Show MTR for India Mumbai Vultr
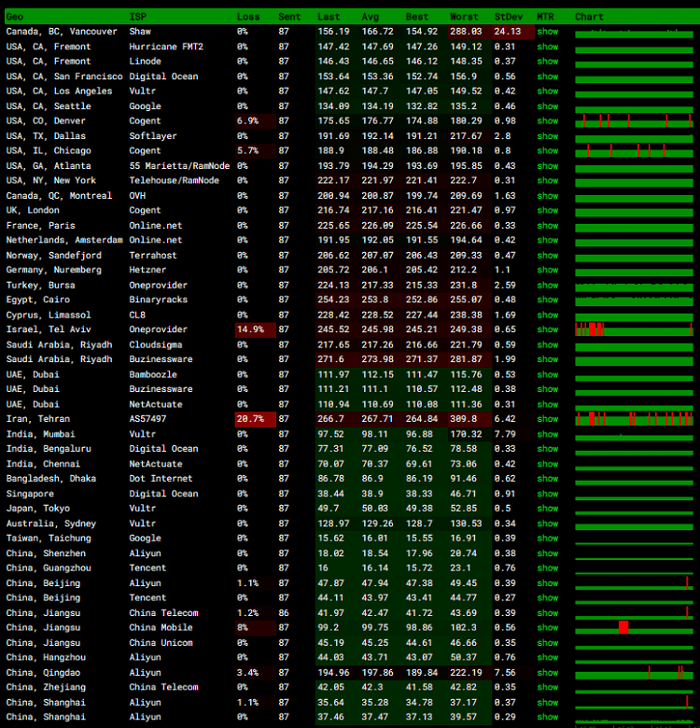The height and width of the screenshot is (728, 700). 548,434
